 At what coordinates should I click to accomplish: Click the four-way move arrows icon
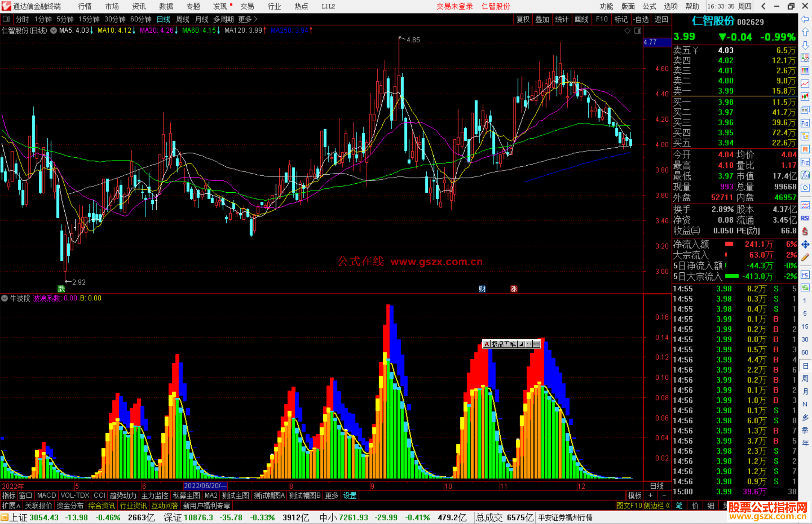pos(805,245)
